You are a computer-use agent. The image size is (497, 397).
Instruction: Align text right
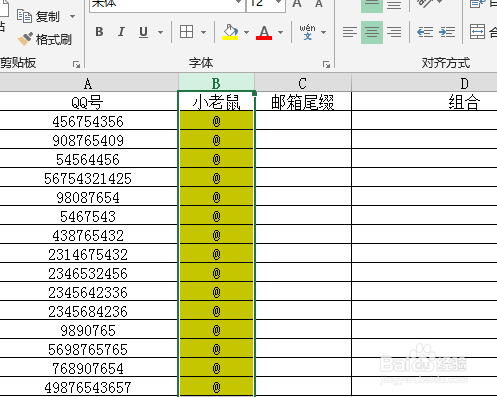394,32
